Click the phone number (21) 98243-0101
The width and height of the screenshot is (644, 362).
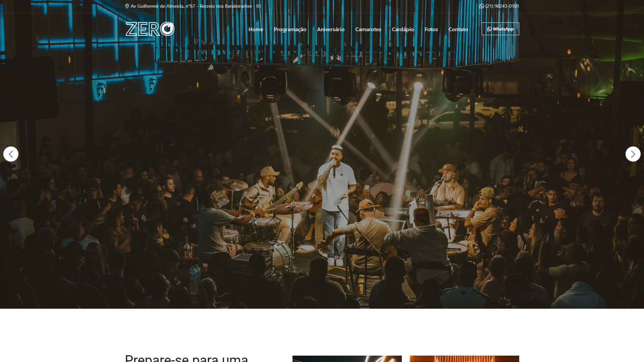click(502, 6)
